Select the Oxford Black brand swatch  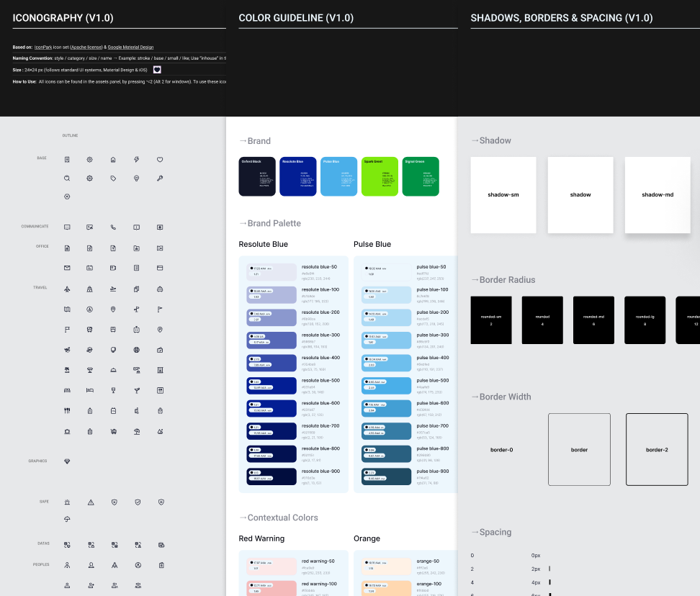click(x=257, y=176)
